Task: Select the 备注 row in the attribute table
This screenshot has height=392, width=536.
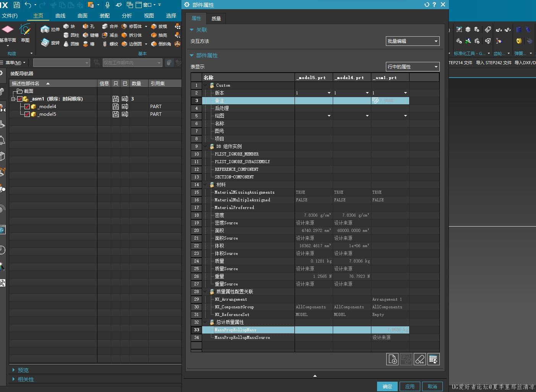Action: click(300, 100)
